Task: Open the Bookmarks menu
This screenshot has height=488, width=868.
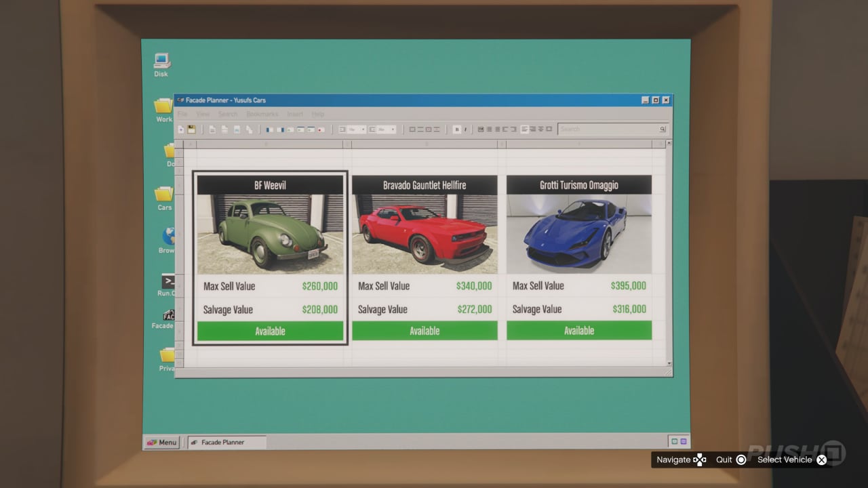Action: 262,114
